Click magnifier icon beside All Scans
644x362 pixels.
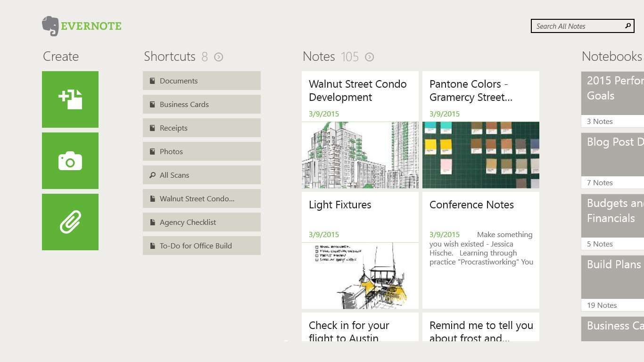click(x=152, y=175)
